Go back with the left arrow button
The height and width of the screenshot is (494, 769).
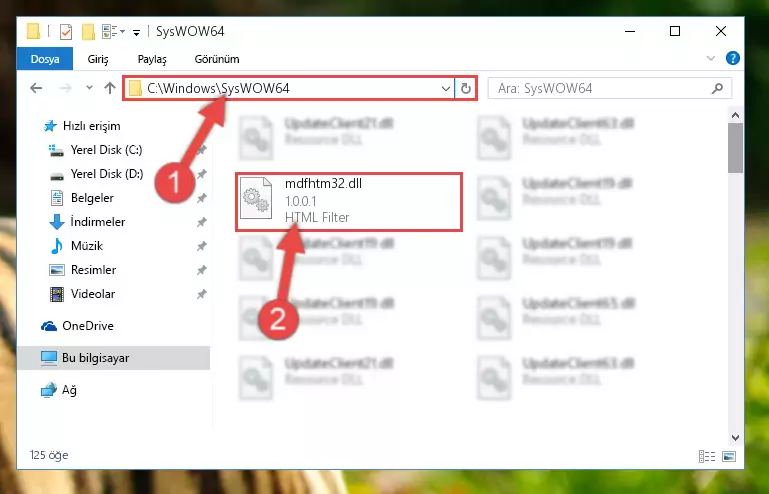coord(36,88)
